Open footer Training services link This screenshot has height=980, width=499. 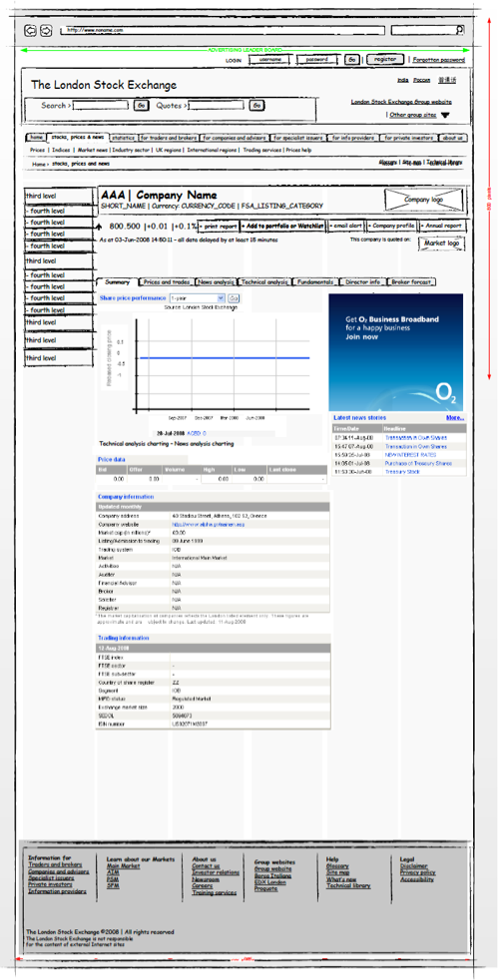click(x=215, y=892)
